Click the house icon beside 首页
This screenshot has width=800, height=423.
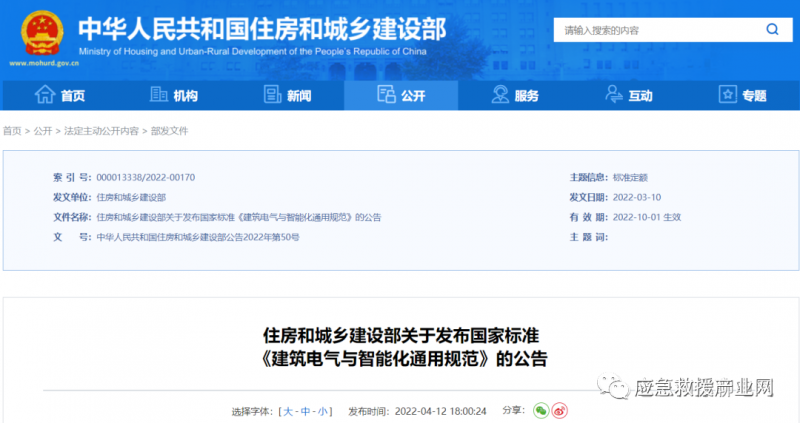tap(45, 95)
